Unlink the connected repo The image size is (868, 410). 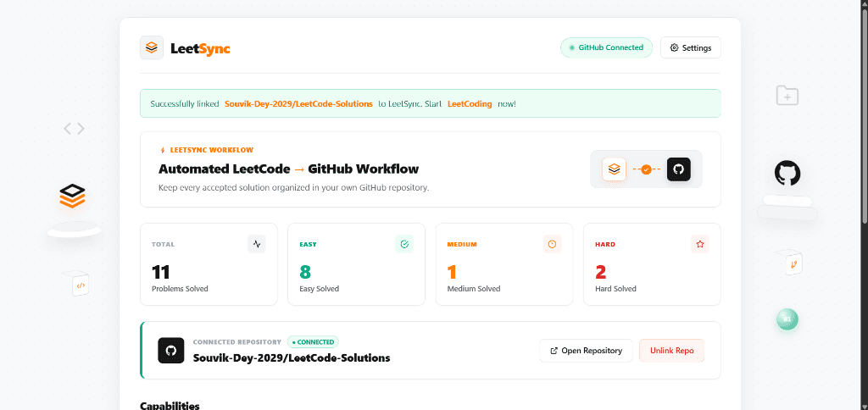coord(671,350)
